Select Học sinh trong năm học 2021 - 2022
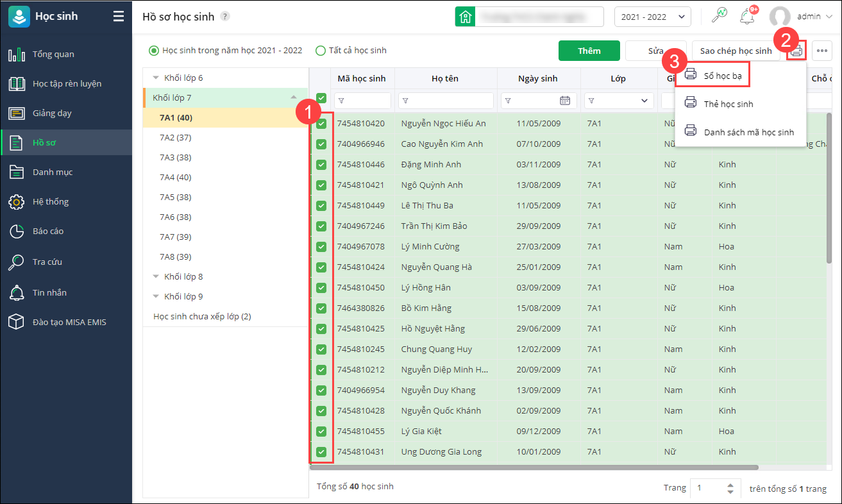 click(225, 50)
